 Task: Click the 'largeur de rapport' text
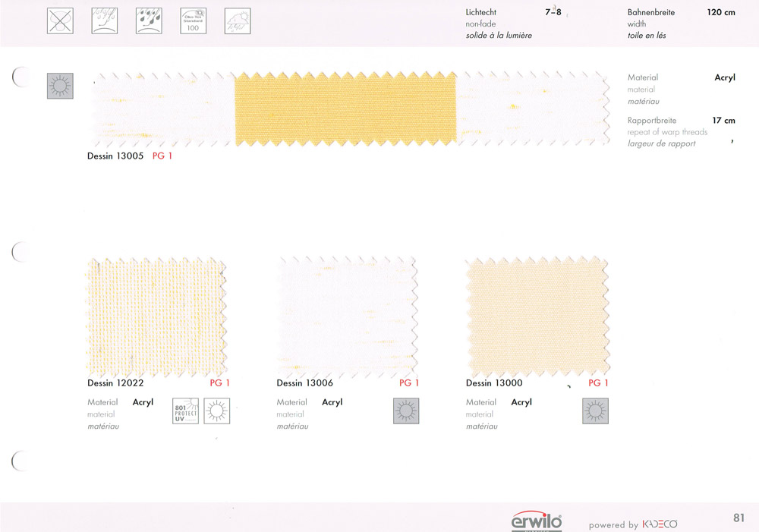pyautogui.click(x=662, y=143)
